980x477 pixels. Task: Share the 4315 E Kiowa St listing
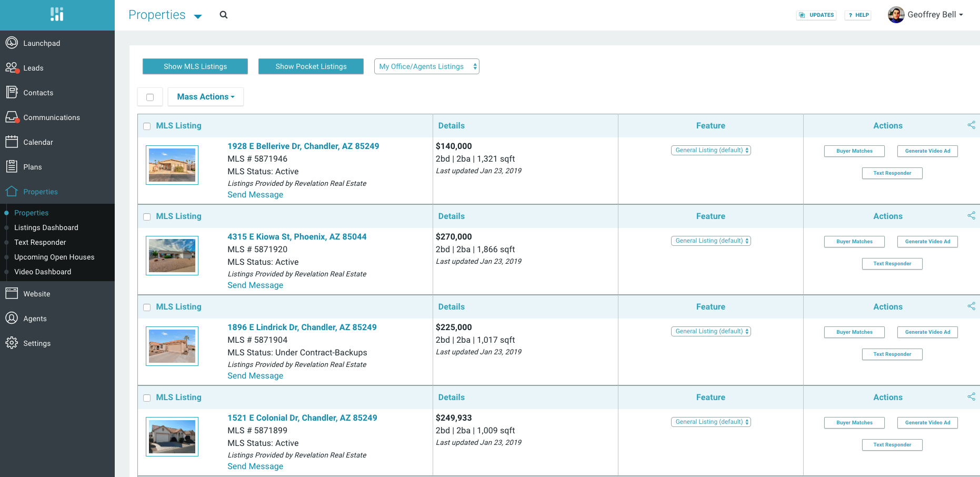[971, 216]
